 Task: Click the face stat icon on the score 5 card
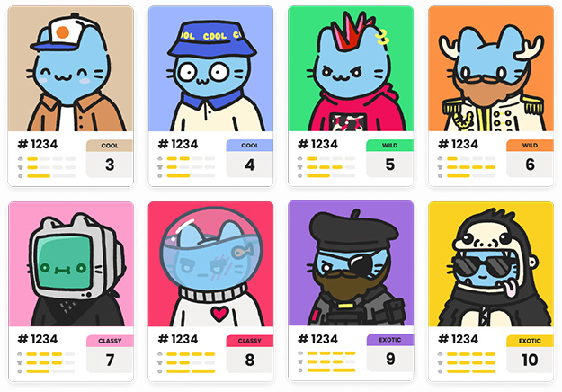pos(300,176)
